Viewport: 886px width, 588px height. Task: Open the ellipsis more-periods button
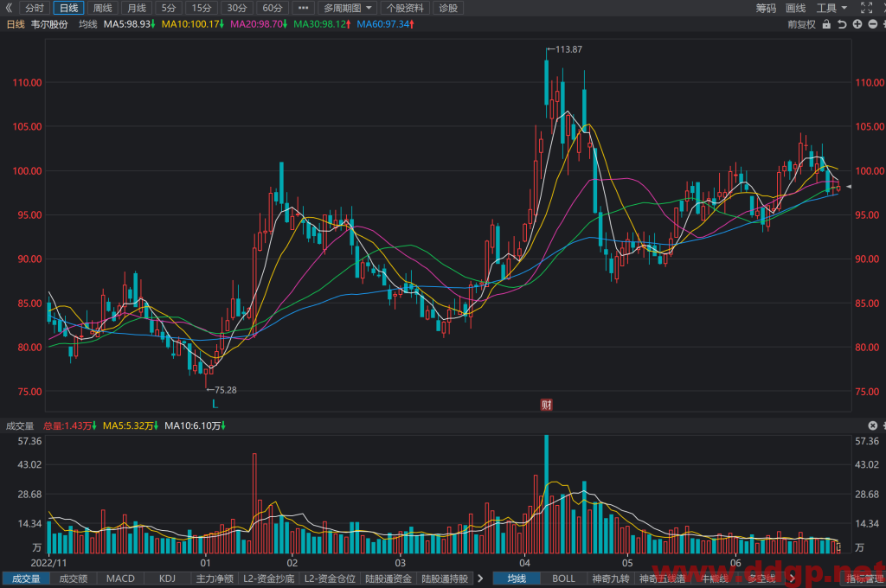tap(304, 8)
